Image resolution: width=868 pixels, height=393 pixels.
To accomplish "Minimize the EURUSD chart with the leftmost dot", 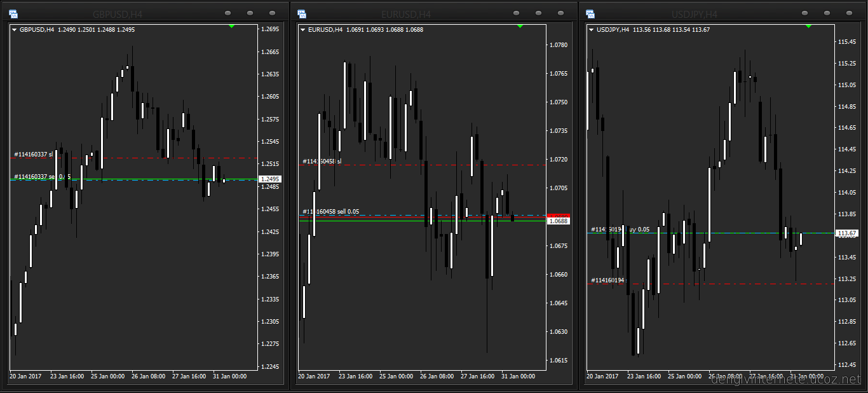I will [x=516, y=13].
